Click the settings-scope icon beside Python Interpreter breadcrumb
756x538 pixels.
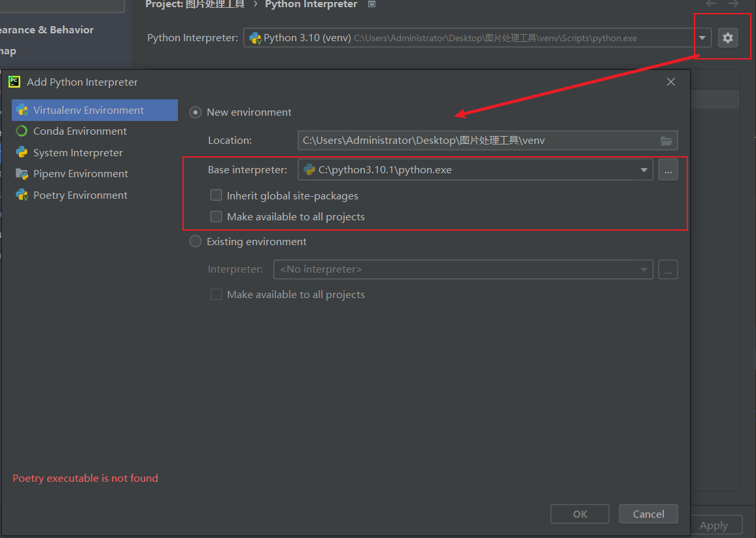[371, 4]
